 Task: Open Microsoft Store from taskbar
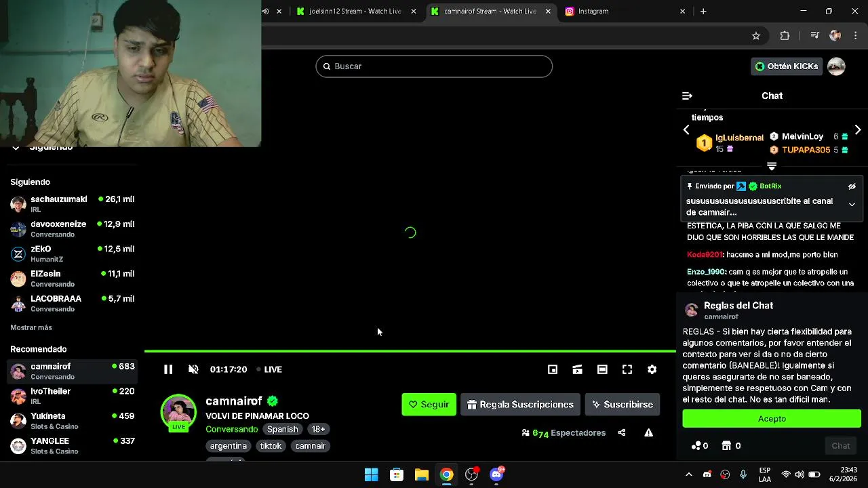(397, 474)
